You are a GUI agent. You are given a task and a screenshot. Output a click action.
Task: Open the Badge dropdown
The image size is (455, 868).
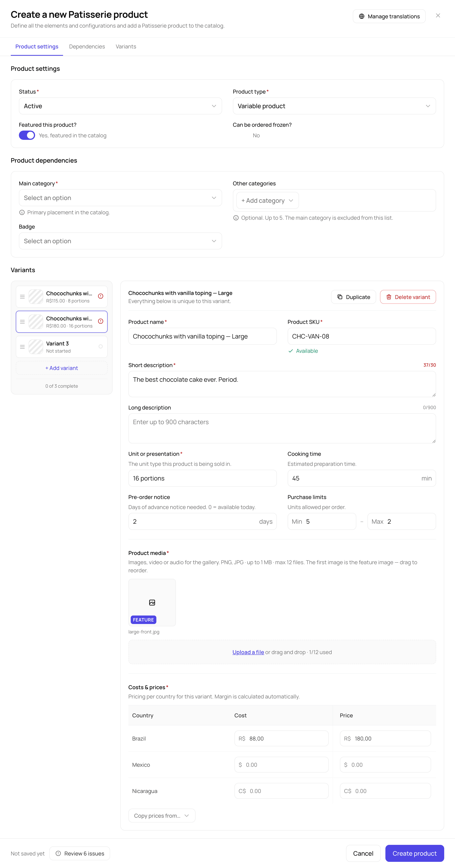tap(120, 241)
